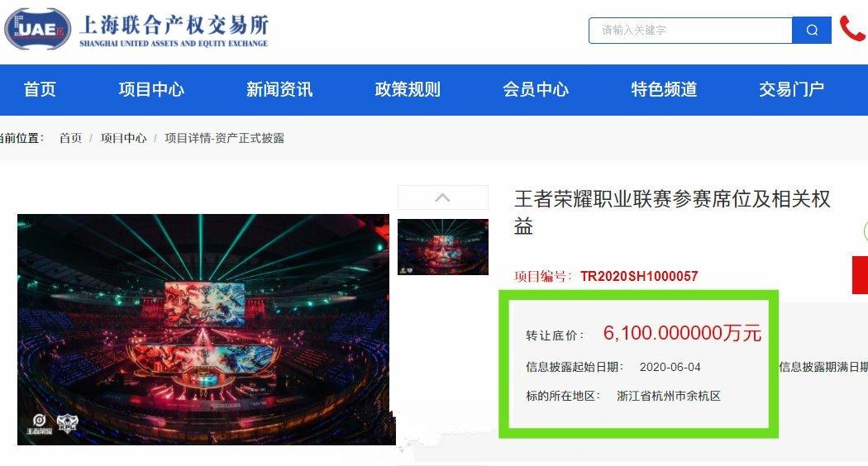Click the red button at right edge

[x=860, y=275]
